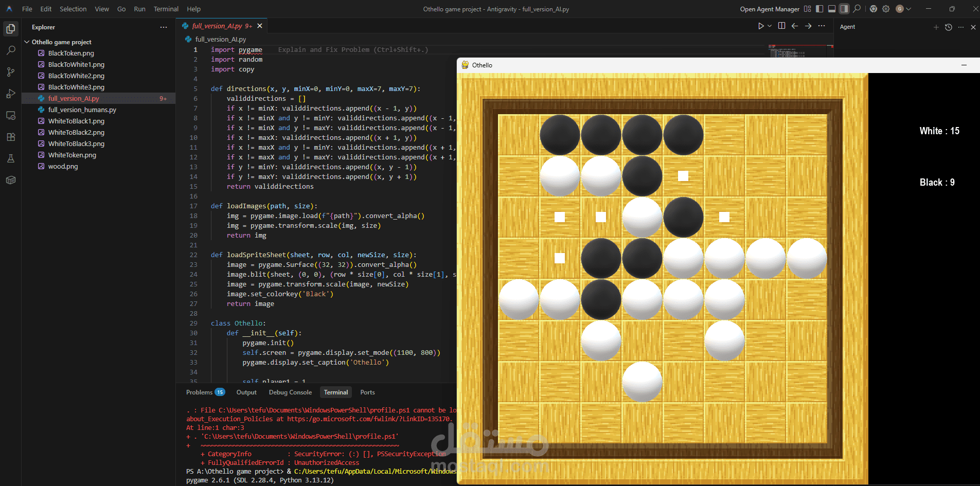Screen dimensions: 980x486
Task: Open the Terminal menu in the menu bar
Action: coord(166,9)
